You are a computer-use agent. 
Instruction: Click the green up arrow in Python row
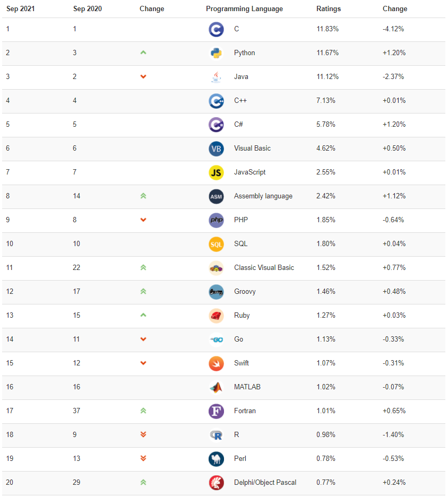(x=143, y=53)
